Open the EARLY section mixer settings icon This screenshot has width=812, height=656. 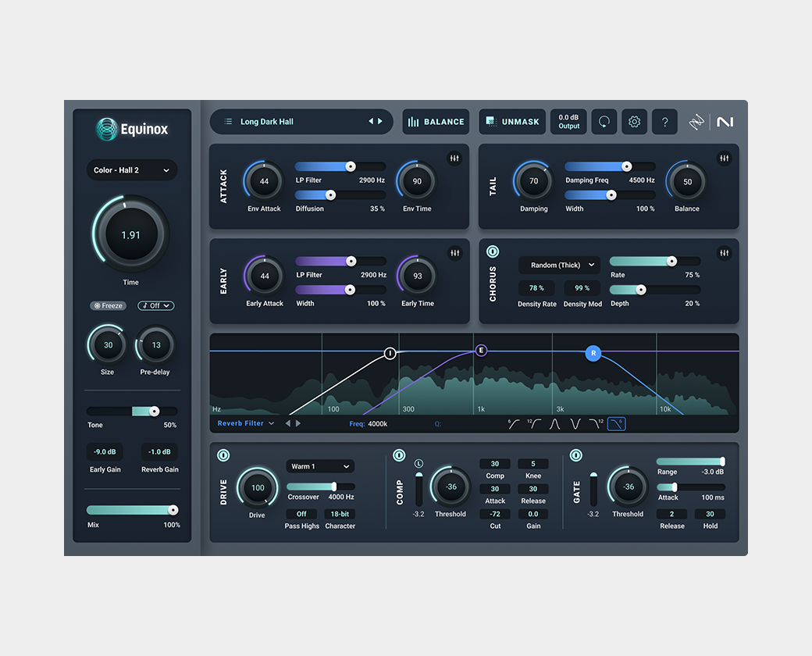coord(454,253)
